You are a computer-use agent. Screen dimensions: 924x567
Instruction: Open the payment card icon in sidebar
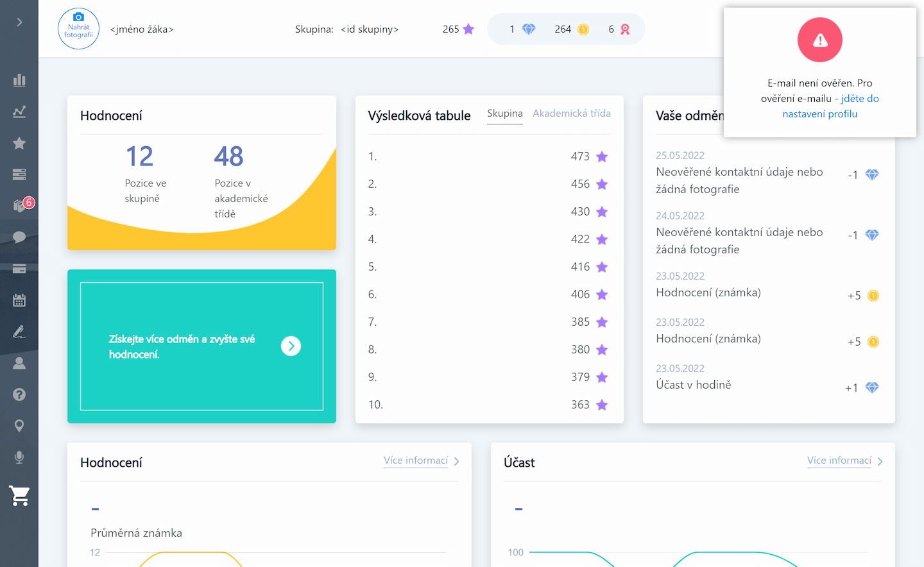point(19,269)
